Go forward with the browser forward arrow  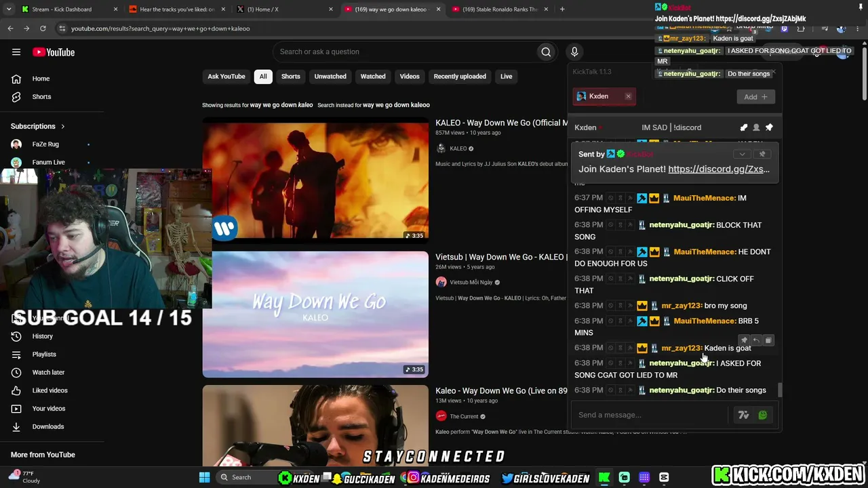click(26, 28)
